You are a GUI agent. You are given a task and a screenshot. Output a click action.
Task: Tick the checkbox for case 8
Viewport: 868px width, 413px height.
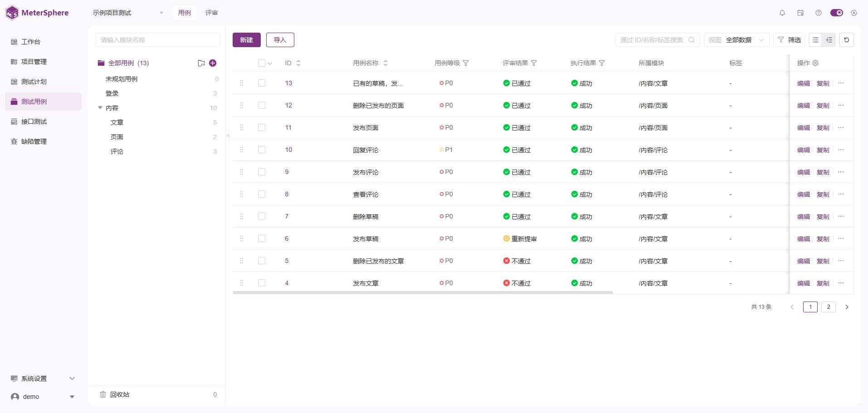click(x=262, y=194)
